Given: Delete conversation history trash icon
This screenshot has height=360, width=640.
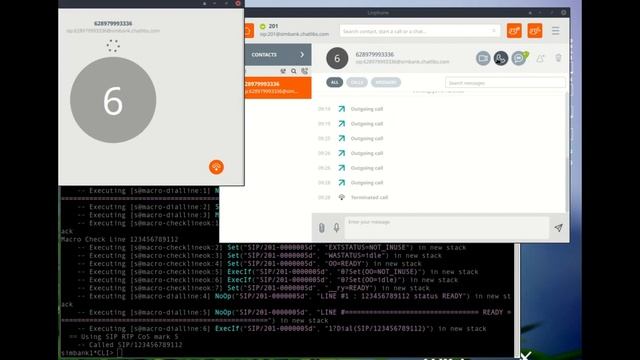Looking at the screenshot, I should coord(558,58).
